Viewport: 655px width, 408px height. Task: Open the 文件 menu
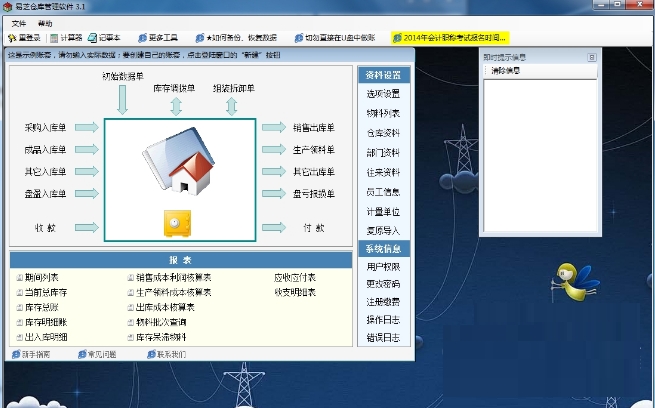18,23
